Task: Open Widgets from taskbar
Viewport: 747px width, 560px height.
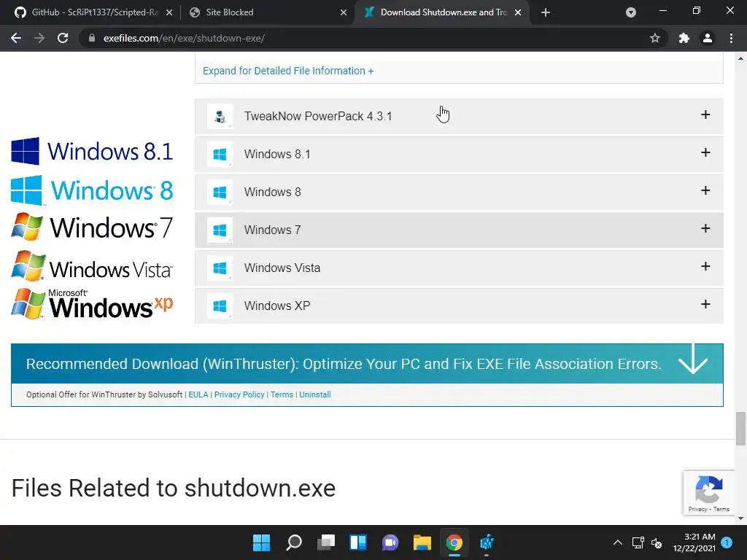Action: click(357, 542)
